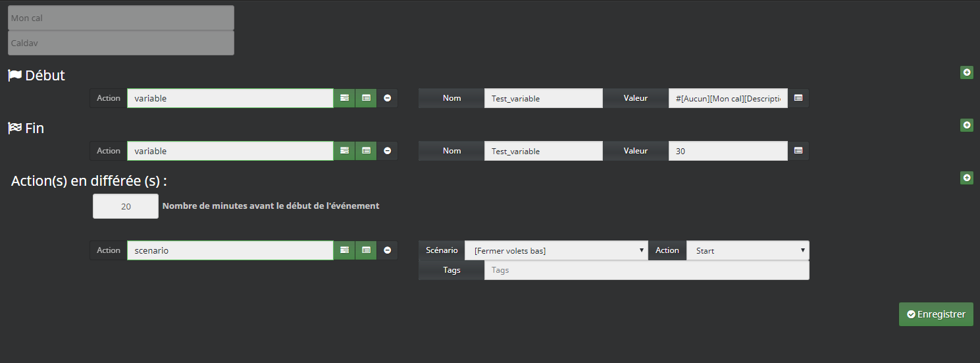This screenshot has width=980, height=363.
Task: Click the list icon next to Début Valeur field
Action: (798, 98)
